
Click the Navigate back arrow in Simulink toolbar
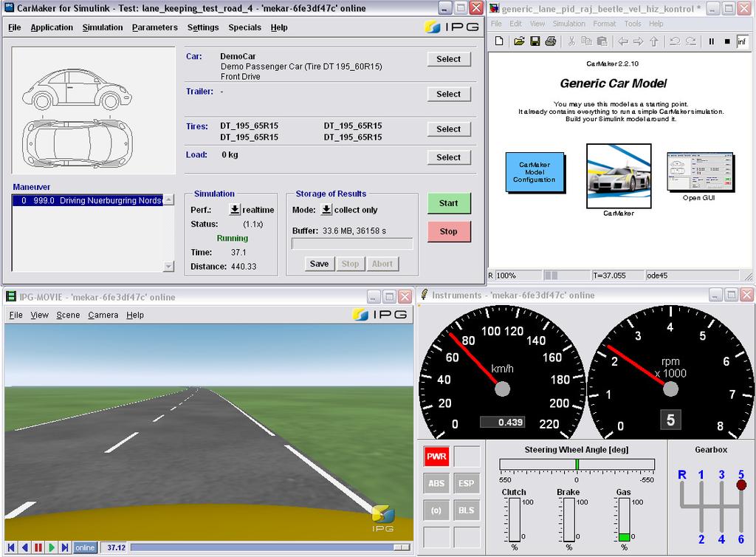[x=623, y=41]
